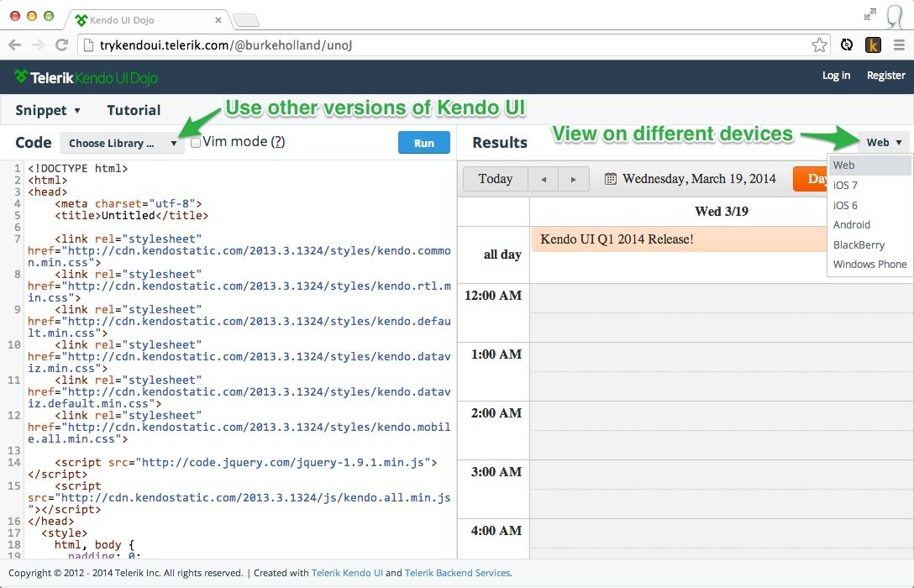Click the 3:00 AM time slot label
The height and width of the screenshot is (588, 914).
(496, 472)
